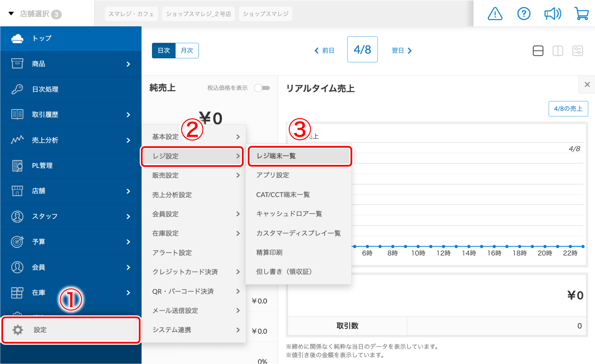The image size is (595, 364).
Task: Open the help question mark icon
Action: (524, 14)
